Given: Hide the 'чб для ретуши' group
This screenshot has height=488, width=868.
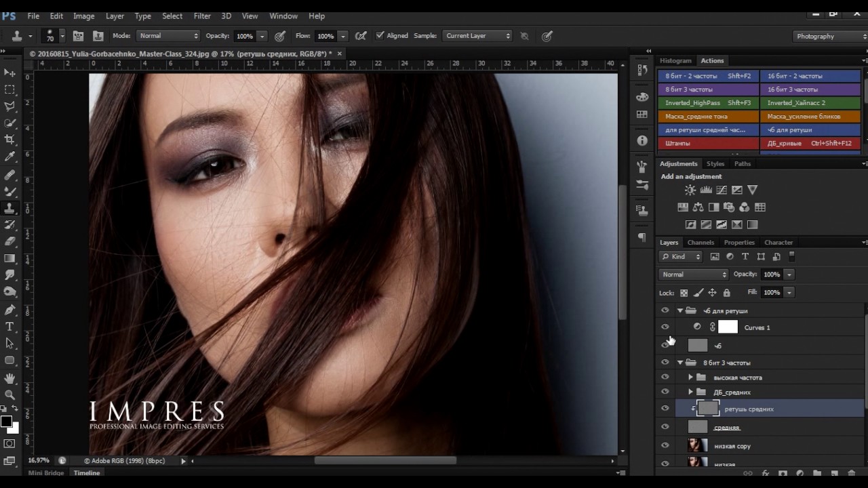Looking at the screenshot, I should point(665,310).
